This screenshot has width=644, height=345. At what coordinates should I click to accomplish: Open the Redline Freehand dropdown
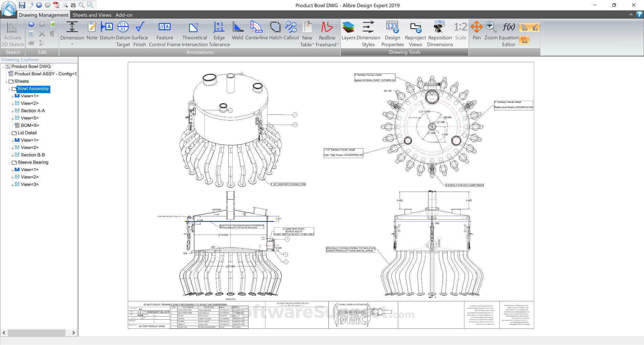coord(338,44)
